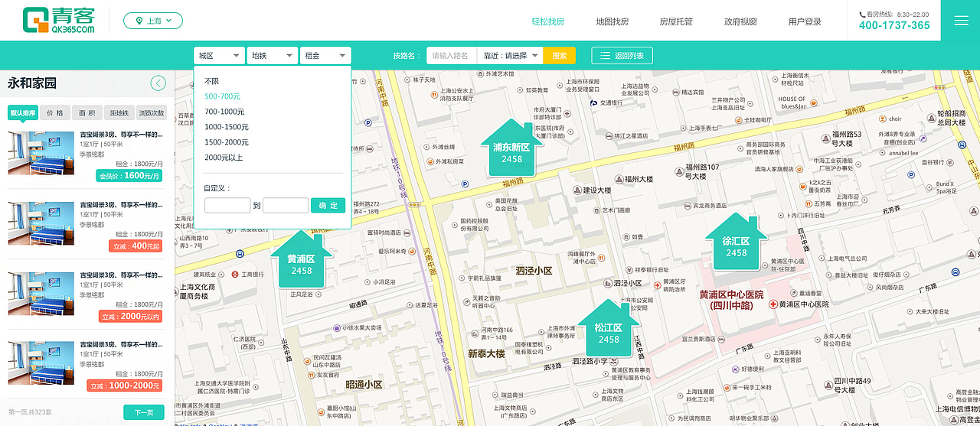This screenshot has height=426, width=980.
Task: Open listing thumbnail with 立减1000-2000元
Action: pos(41,363)
